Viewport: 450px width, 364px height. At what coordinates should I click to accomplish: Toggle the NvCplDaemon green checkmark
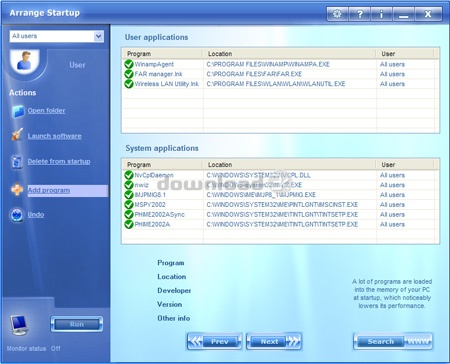click(x=129, y=175)
